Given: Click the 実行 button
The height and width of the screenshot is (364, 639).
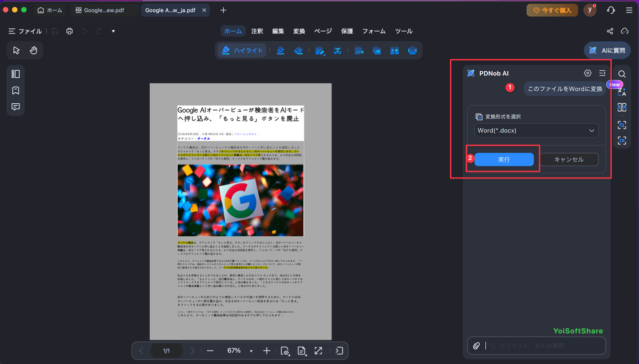Looking at the screenshot, I should click(x=504, y=160).
